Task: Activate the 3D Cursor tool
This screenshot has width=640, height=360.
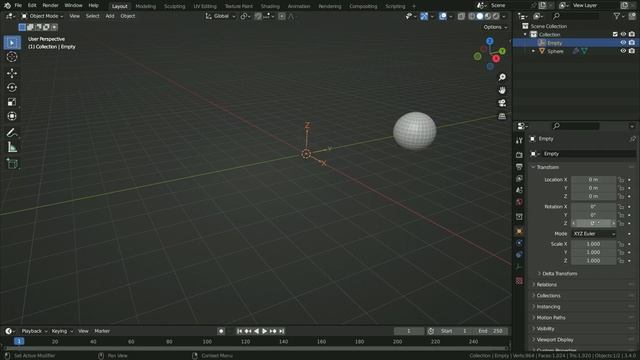Action: click(x=12, y=57)
